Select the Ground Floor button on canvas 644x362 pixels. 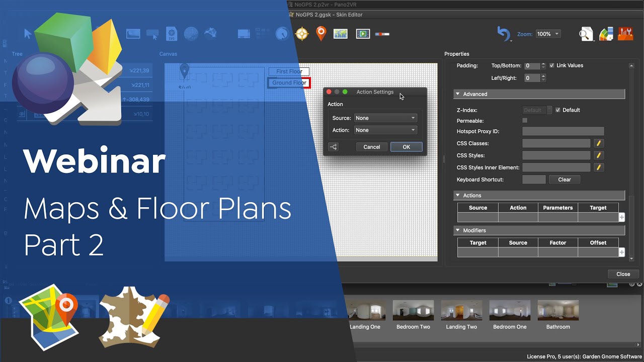[289, 83]
